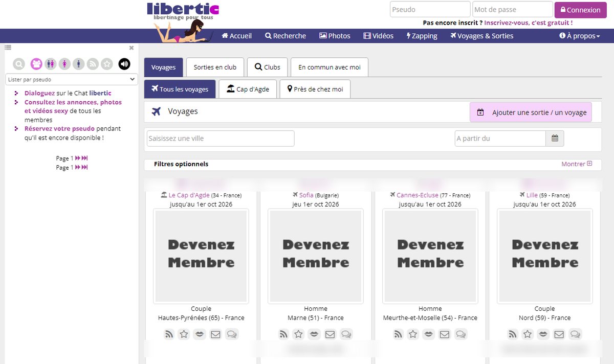Screen dimensions: 614x364
Task: Click 'Inscrivez-vous, c'est gratuit !' link
Action: point(529,22)
